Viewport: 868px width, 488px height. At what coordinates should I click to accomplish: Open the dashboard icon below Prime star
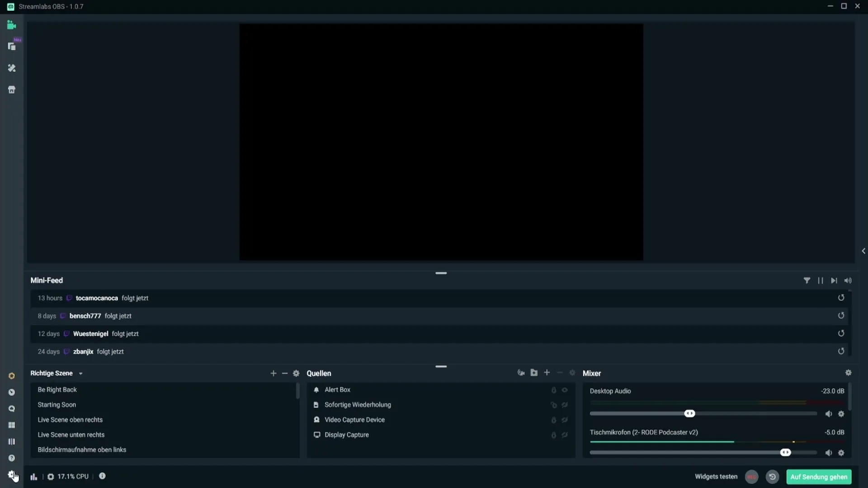click(12, 392)
